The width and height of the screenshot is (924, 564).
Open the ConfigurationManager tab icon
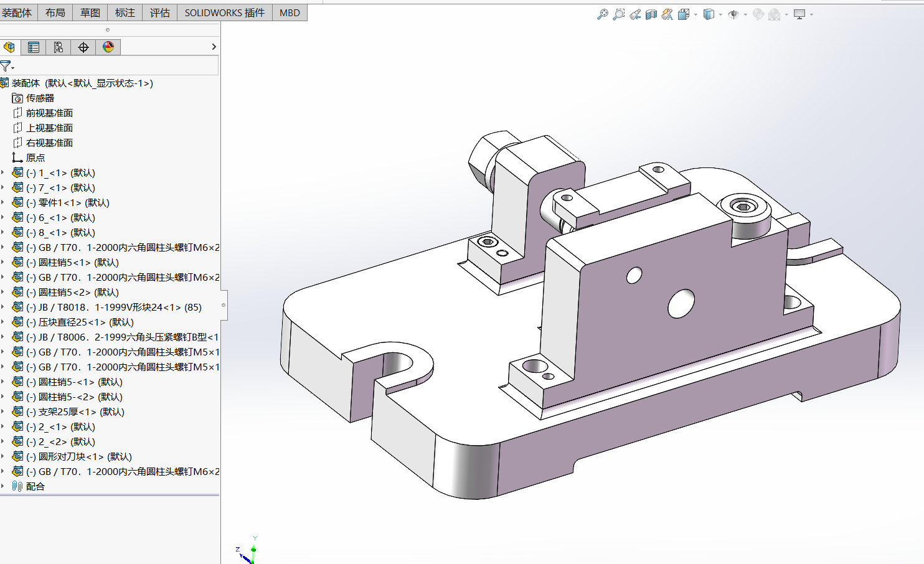click(x=58, y=47)
